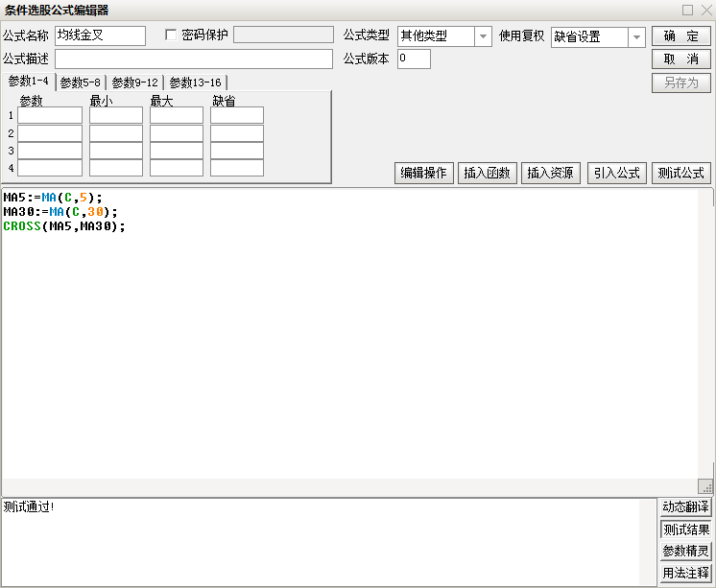Check the 密码保护 checkbox
Screen dimensions: 716x588
pyautogui.click(x=172, y=35)
